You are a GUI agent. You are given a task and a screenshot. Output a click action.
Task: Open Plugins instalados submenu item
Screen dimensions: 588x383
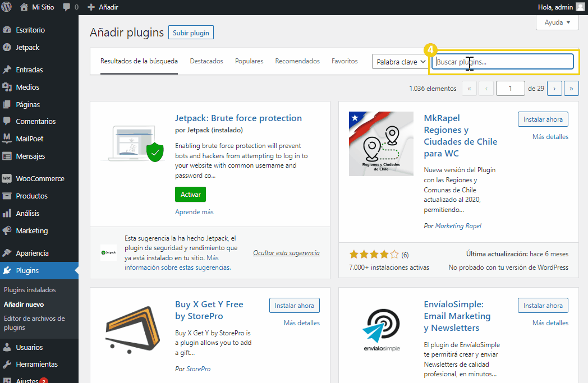(x=30, y=290)
